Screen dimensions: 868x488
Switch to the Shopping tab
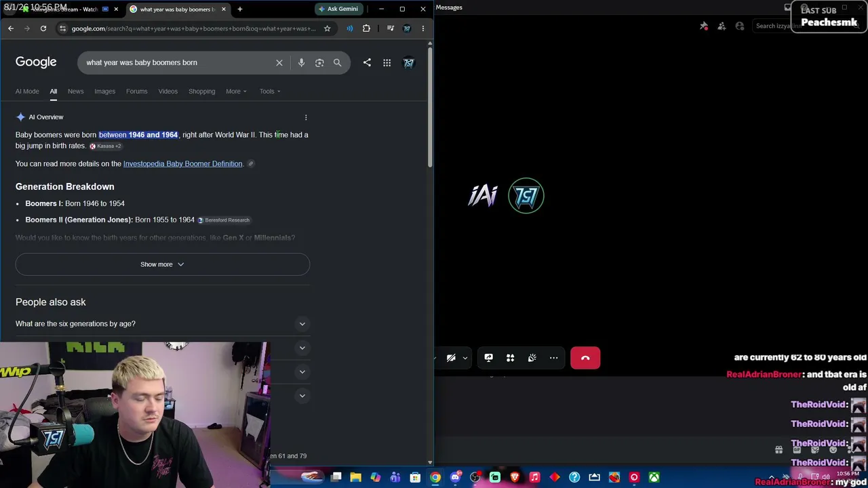pos(201,91)
